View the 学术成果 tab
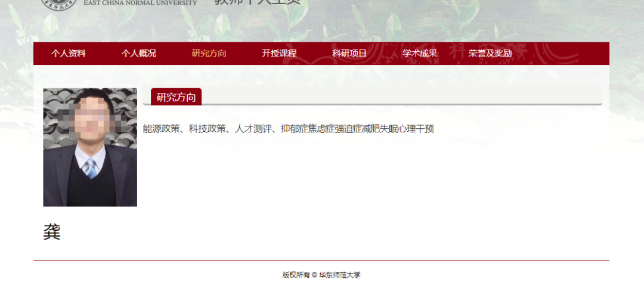Viewport: 644px width, 282px height. [420, 54]
